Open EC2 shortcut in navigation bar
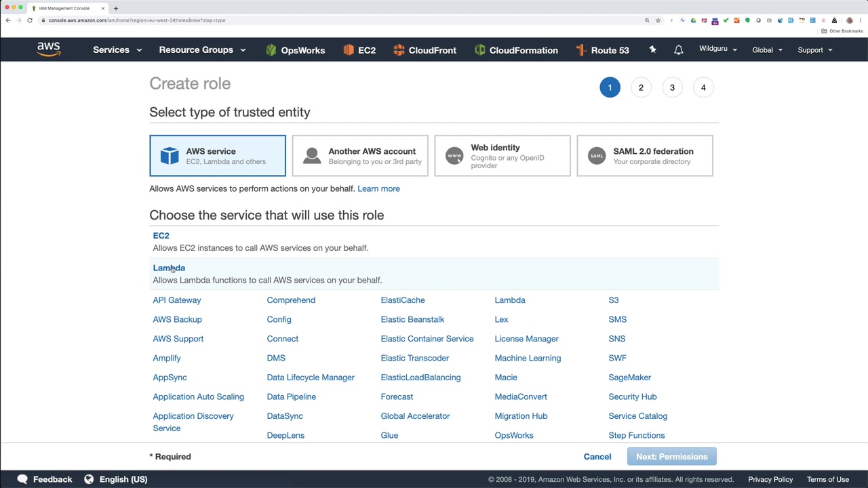The image size is (868, 488). point(359,50)
